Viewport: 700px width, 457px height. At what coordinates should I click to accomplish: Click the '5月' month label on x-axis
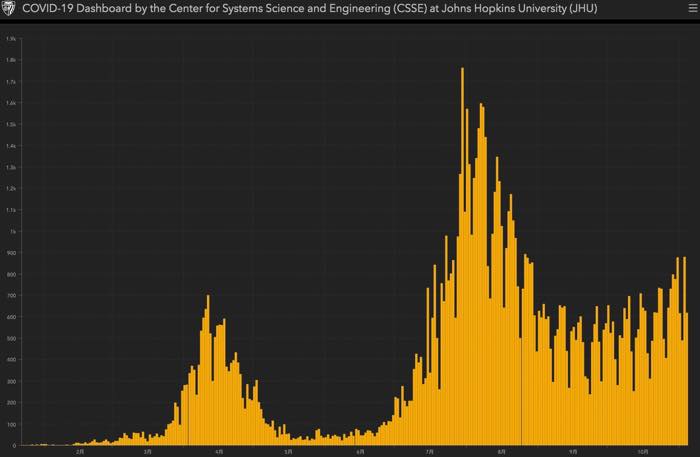point(288,452)
